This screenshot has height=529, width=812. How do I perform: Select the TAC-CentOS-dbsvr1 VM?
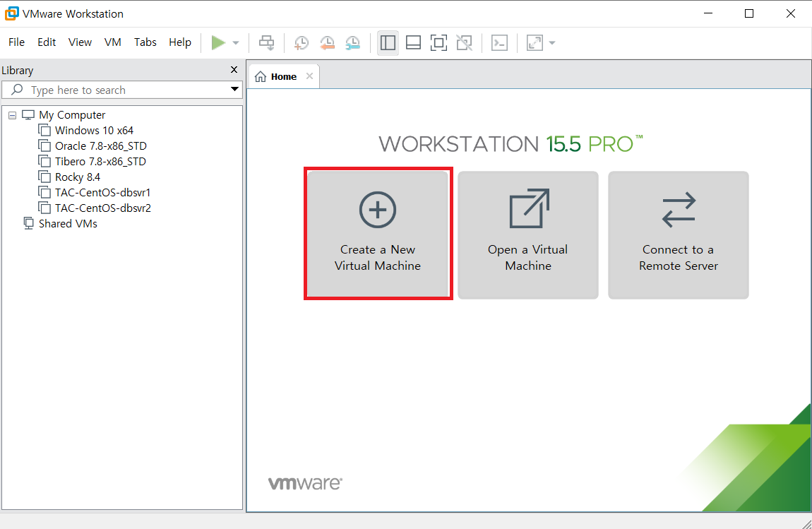point(102,192)
